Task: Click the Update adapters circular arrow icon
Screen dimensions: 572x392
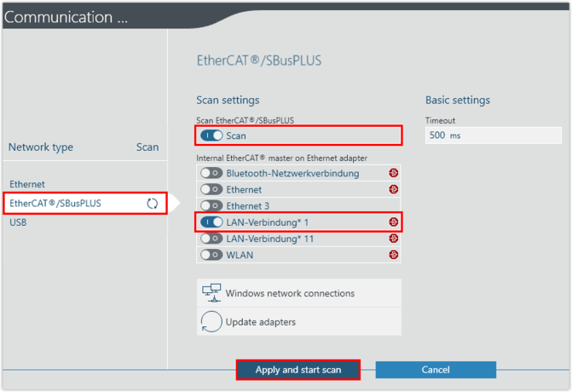Action: (x=211, y=322)
